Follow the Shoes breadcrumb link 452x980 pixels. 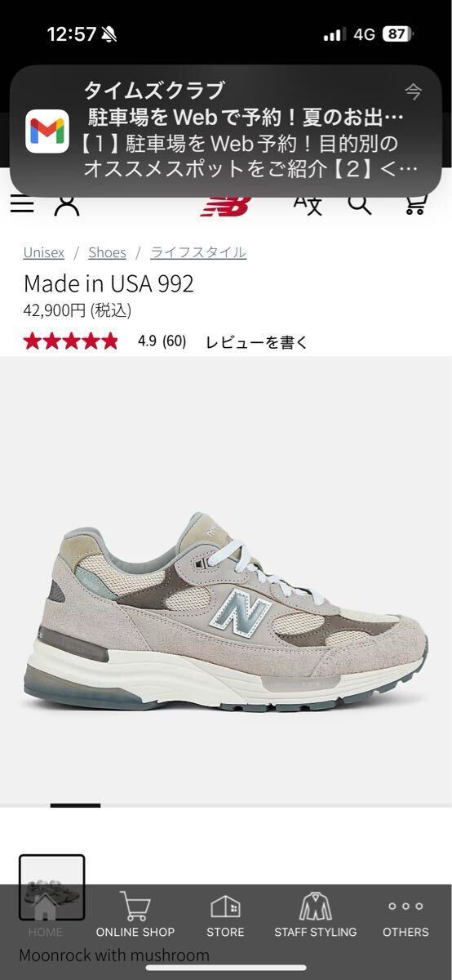pos(107,252)
